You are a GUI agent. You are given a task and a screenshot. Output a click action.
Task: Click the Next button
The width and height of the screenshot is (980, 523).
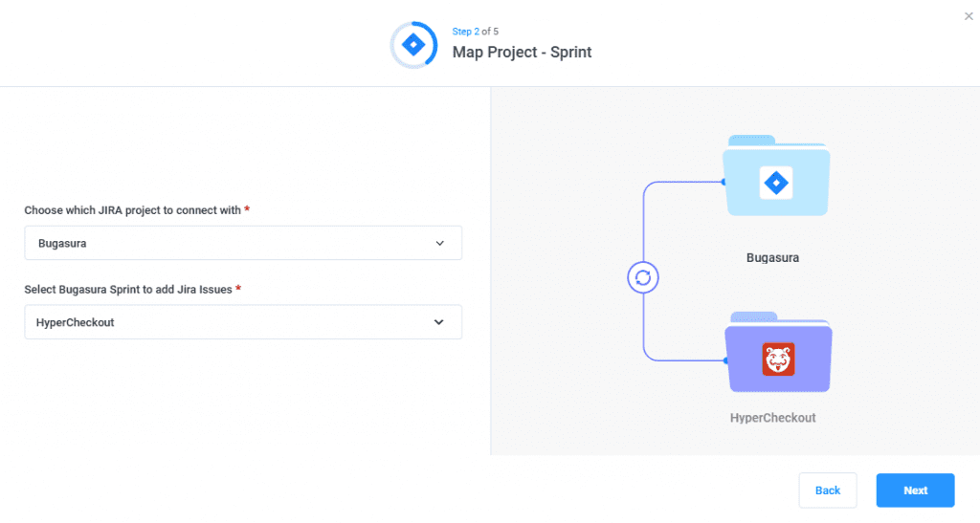[x=915, y=490]
